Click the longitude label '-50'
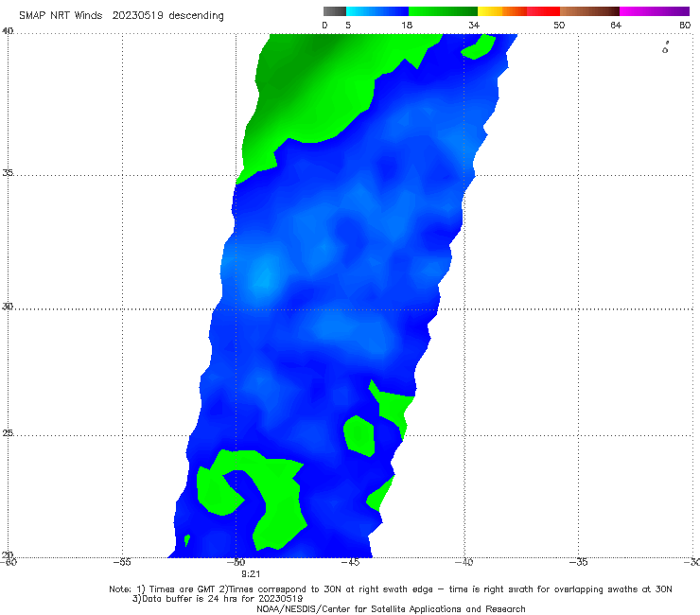 (236, 562)
